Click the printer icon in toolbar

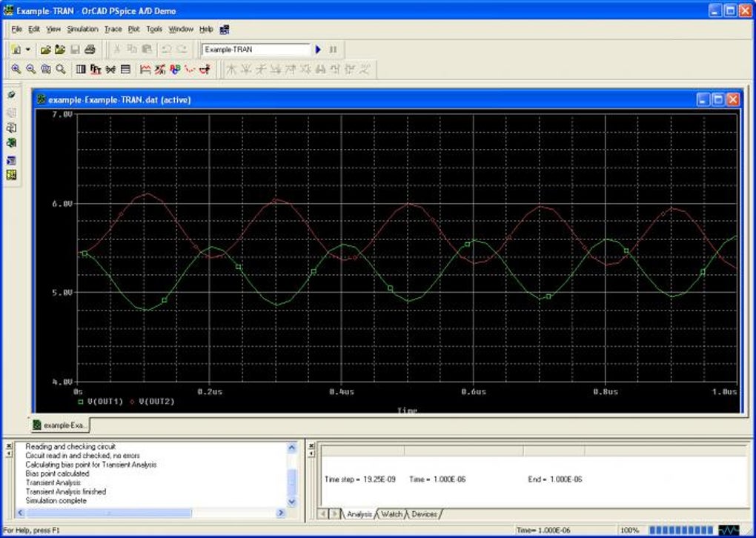point(90,50)
